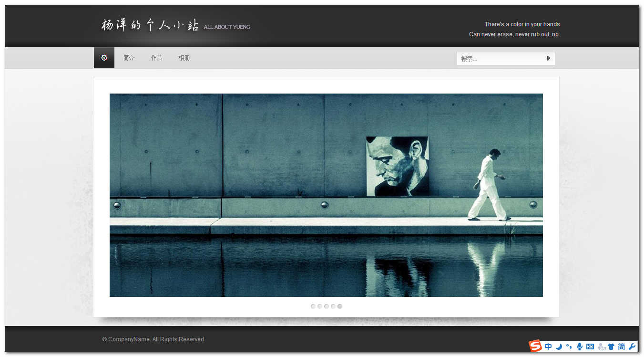Click the crescent moon icon in IME bar

coord(559,346)
